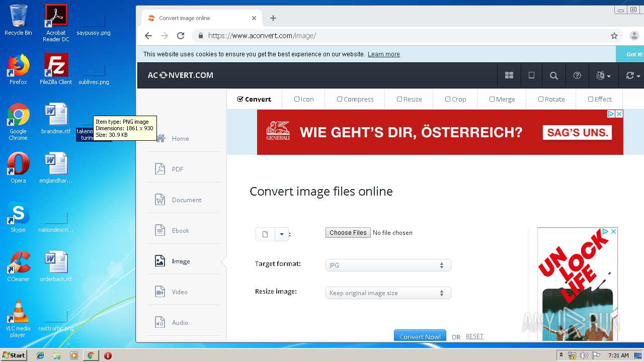
Task: Toggle the Merge checkbox option
Action: [502, 99]
